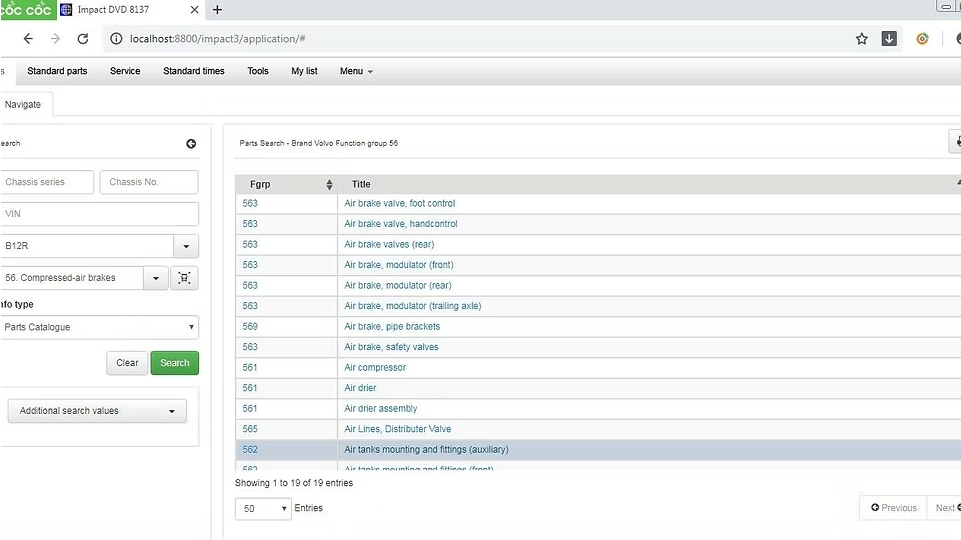961x540 pixels.
Task: View site information icon in address bar
Action: 115,39
